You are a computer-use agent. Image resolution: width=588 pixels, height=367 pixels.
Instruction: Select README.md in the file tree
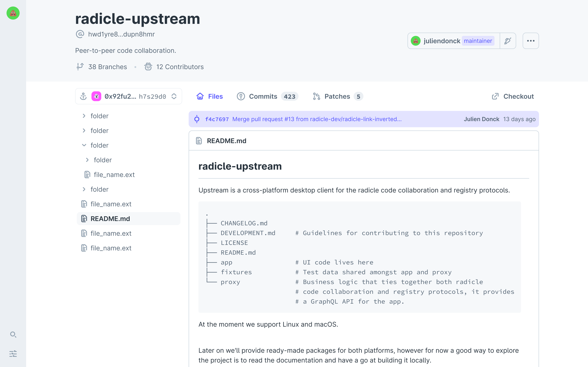110,218
